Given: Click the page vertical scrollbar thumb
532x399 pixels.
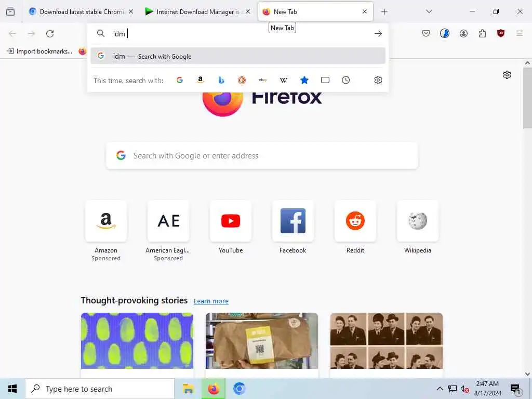Looking at the screenshot, I should pyautogui.click(x=527, y=98).
